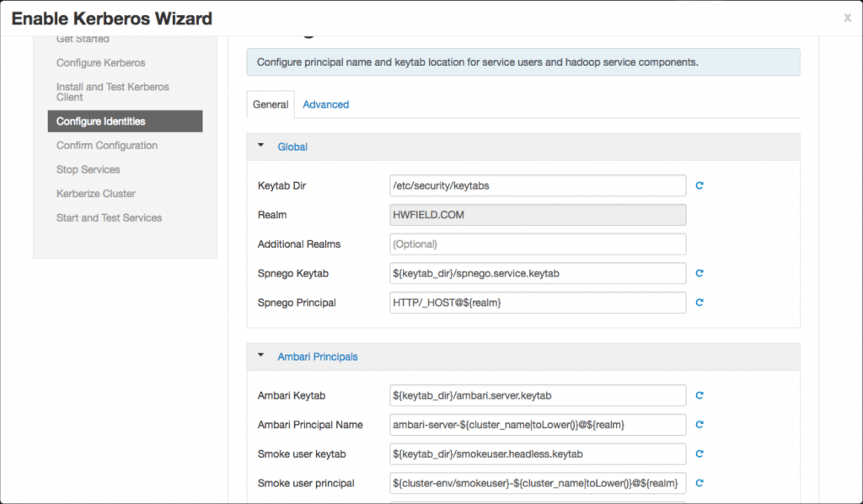Go to Configure Kerberos wizard step

pos(101,63)
